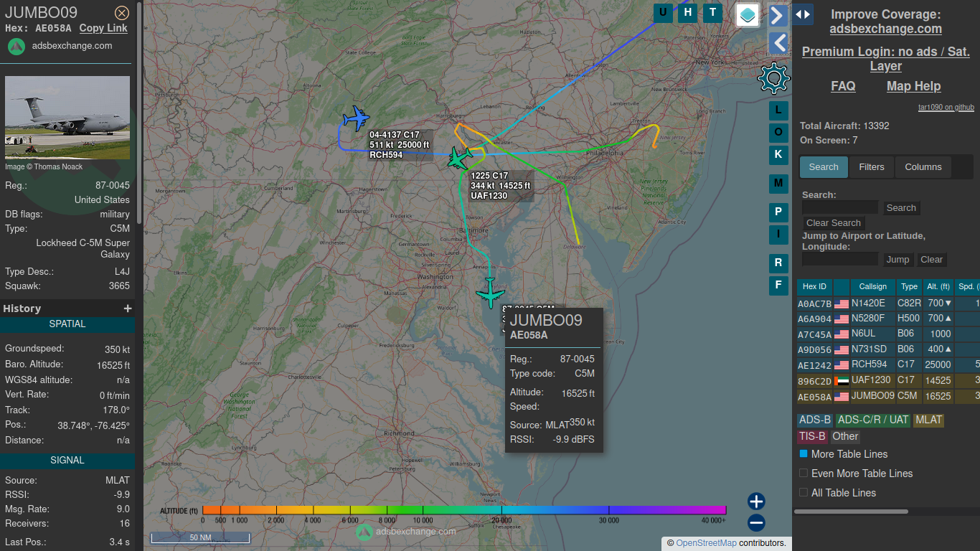
Task: Click the adsbexchange logo icon in sidebar
Action: tap(17, 46)
